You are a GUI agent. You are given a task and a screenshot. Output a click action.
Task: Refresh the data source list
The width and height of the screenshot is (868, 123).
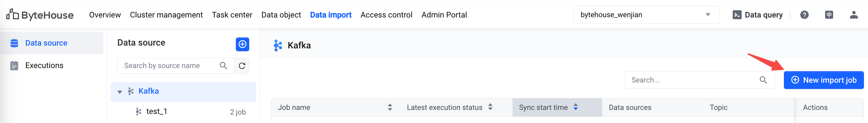point(242,66)
